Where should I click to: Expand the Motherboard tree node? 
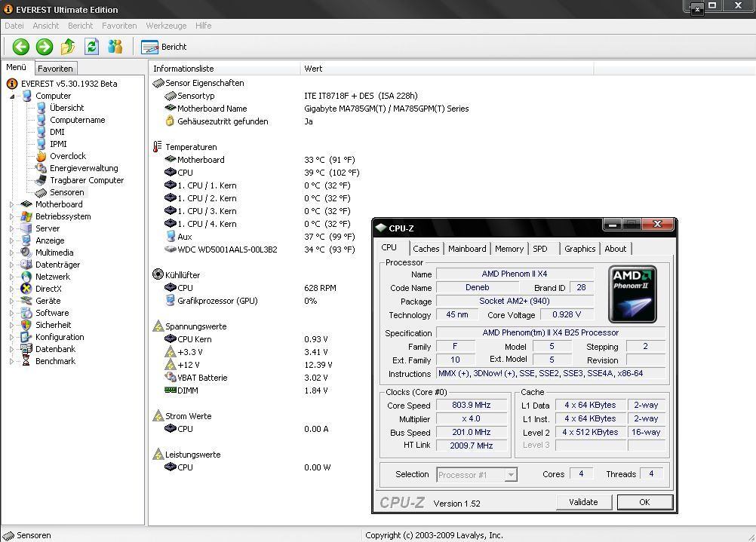tap(12, 205)
